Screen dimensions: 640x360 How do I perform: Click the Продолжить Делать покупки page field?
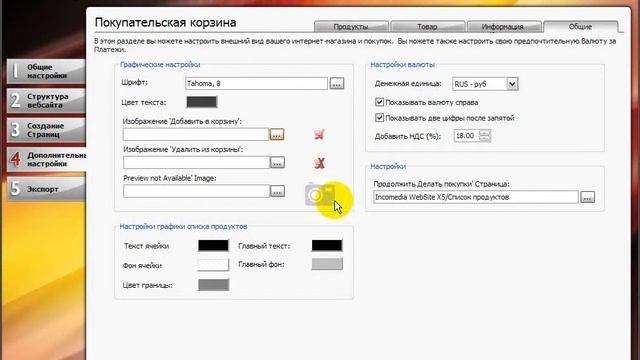(476, 197)
